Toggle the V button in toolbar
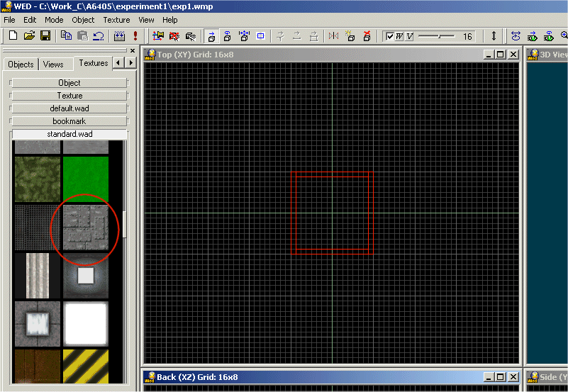This screenshot has width=568, height=392. 410,36
